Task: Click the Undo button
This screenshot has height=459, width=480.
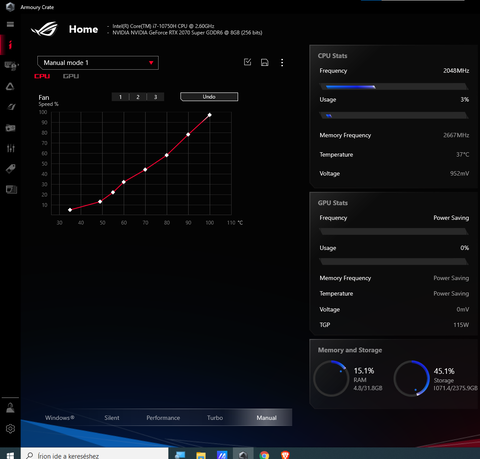Action: [x=209, y=97]
